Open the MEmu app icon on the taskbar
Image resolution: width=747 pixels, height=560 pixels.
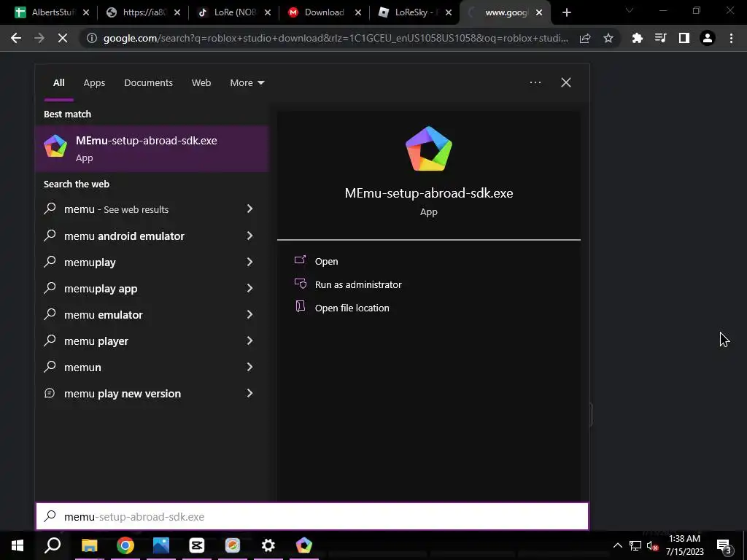(304, 545)
